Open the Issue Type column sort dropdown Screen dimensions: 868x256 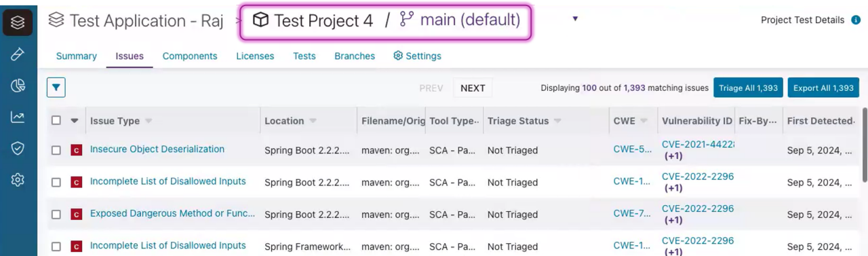coord(149,121)
